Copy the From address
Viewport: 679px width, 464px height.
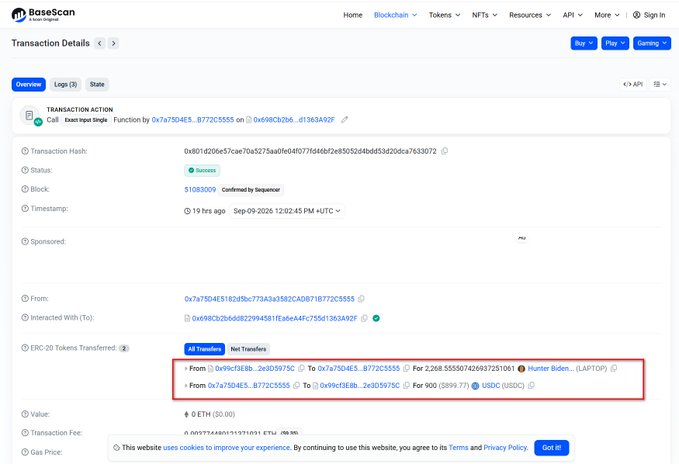361,299
